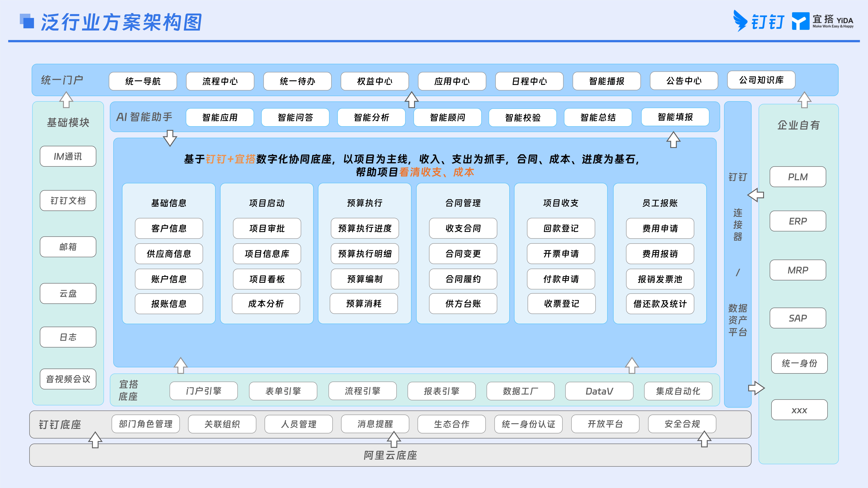Click the 统一待办 box

tap(298, 81)
